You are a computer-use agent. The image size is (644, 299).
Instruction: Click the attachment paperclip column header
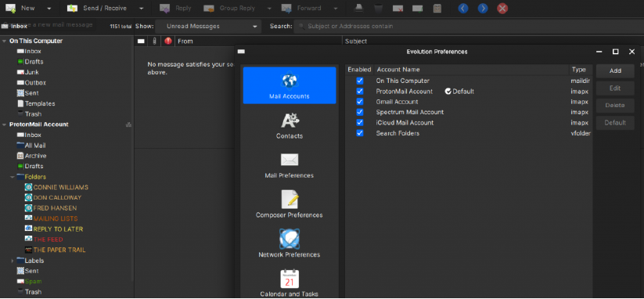pos(154,41)
